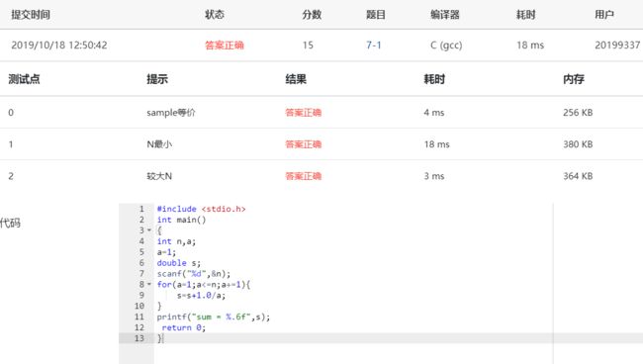Click line number 1 in the gutter
The image size is (643, 364).
[141, 209]
